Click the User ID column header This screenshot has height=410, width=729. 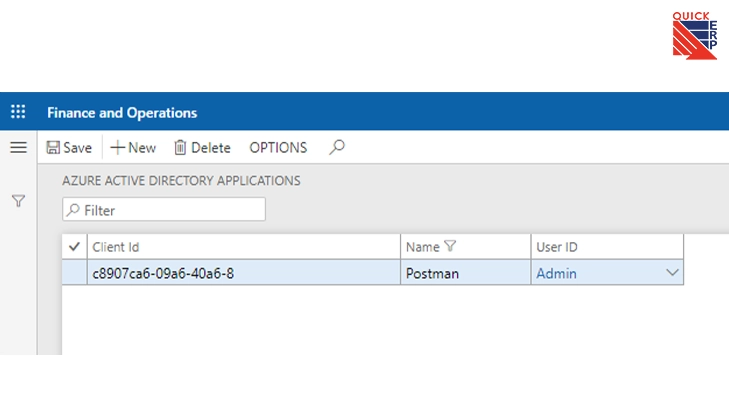coord(607,247)
